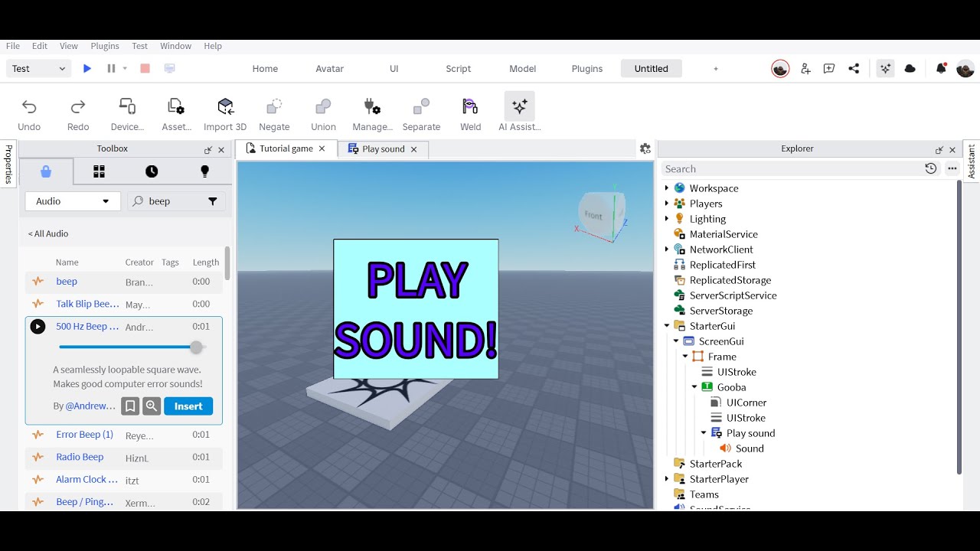Click the Redo toolbar icon
This screenshot has width=980, height=551.
[78, 106]
